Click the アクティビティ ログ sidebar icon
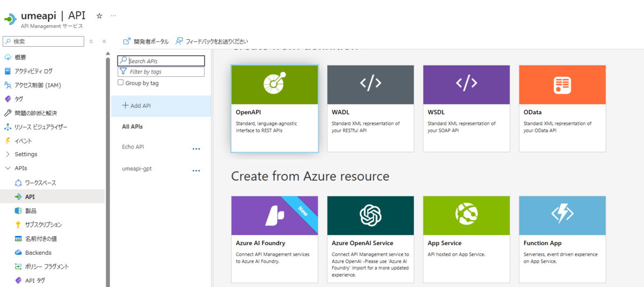The image size is (644, 287). pyautogui.click(x=8, y=71)
